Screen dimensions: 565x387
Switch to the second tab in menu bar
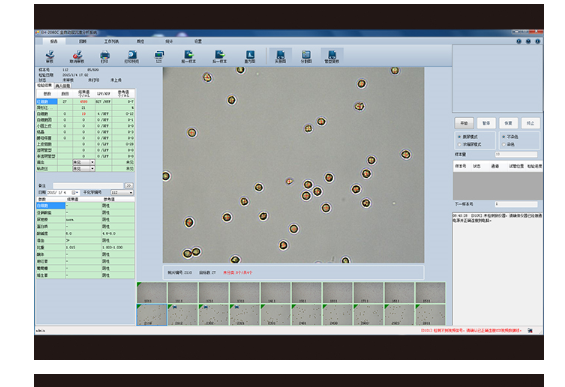coord(83,41)
